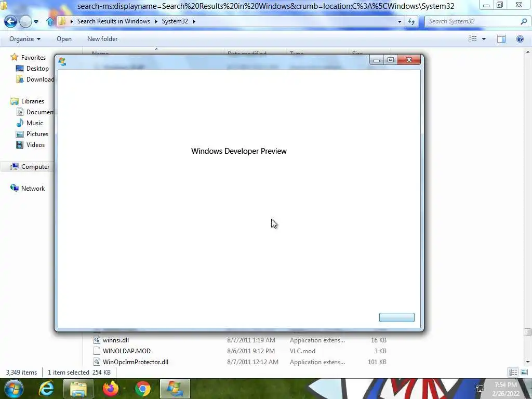Minimize the Windows Developer Preview dialog
Image resolution: width=532 pixels, height=399 pixels.
point(377,60)
